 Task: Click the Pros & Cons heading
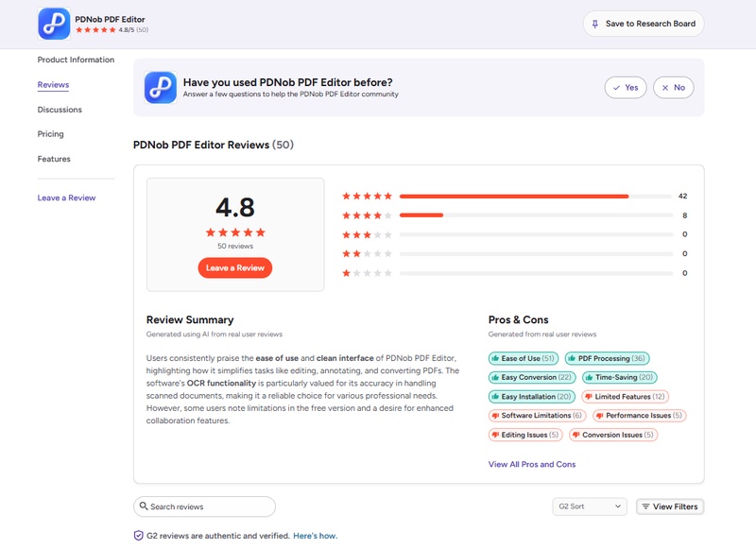coord(518,320)
